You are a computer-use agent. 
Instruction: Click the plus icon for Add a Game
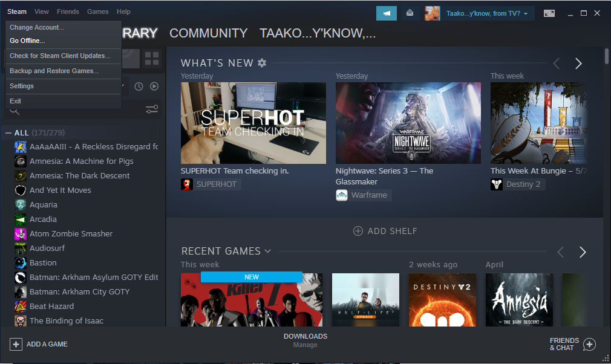[x=16, y=344]
